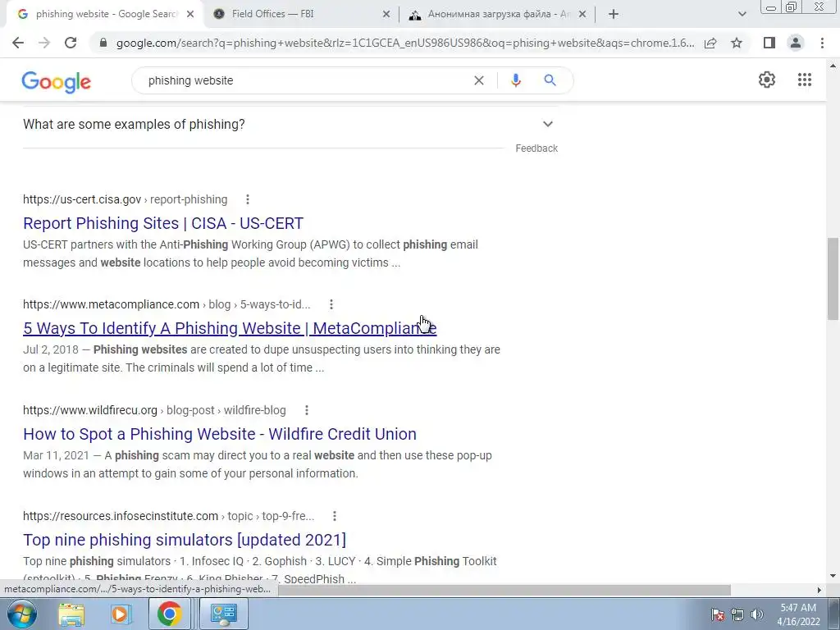Open 'Report Phishing Sites | CISA - US-CERT'

[163, 223]
